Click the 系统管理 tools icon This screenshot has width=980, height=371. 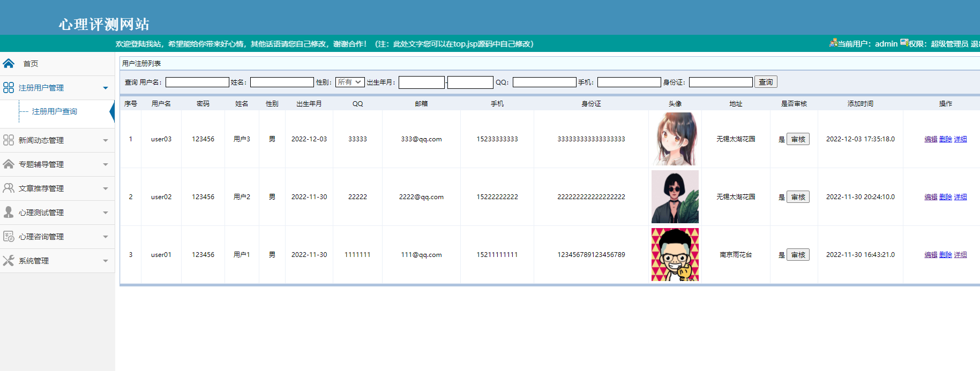click(x=9, y=261)
